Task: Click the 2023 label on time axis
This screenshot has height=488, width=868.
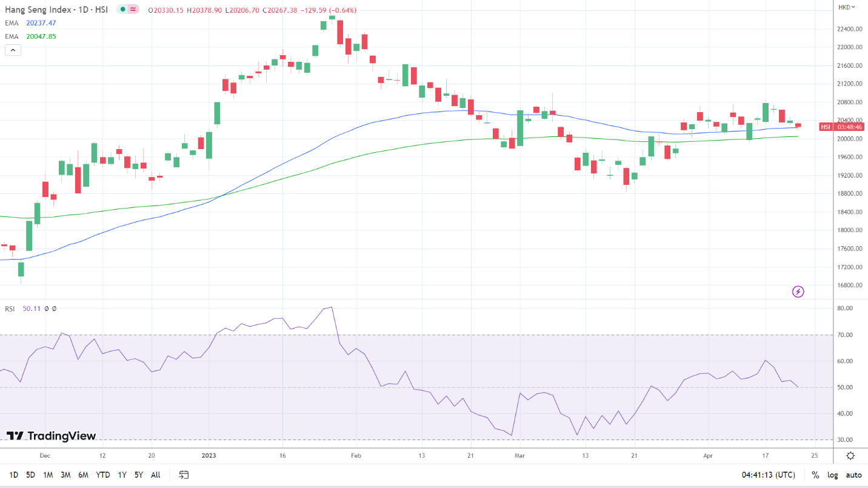Action: [x=209, y=455]
